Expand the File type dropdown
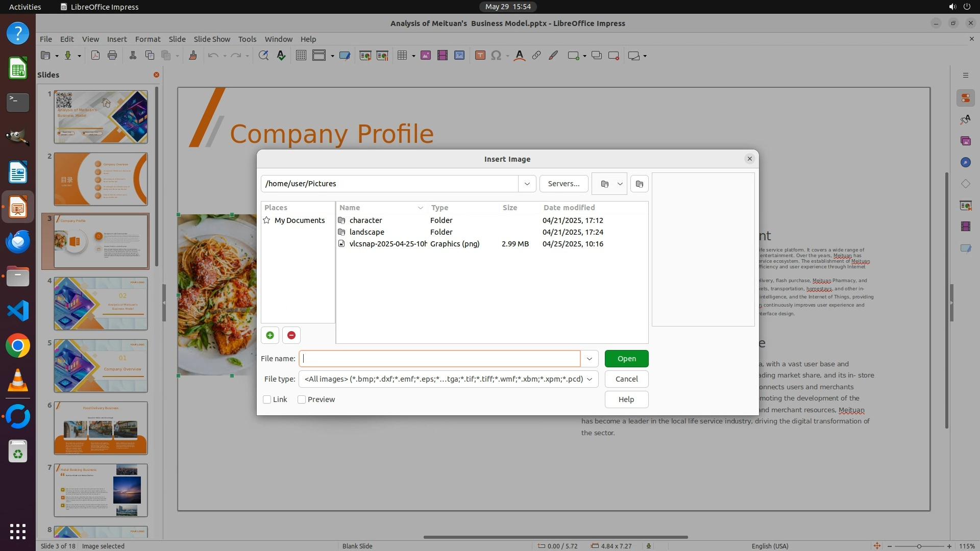 click(590, 379)
